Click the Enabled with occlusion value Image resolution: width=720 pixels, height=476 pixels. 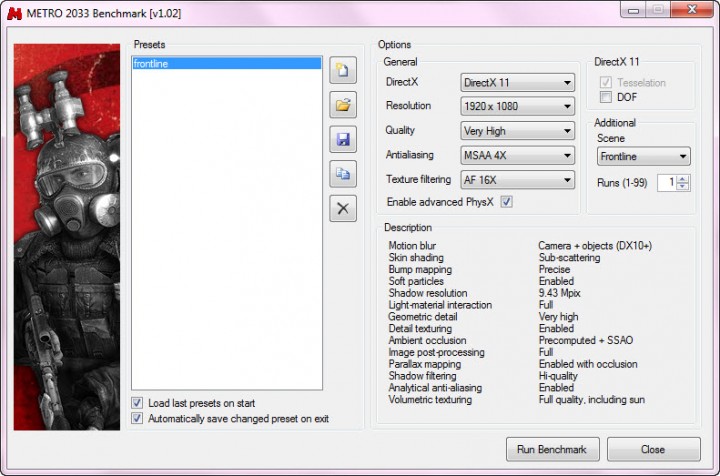tap(588, 364)
